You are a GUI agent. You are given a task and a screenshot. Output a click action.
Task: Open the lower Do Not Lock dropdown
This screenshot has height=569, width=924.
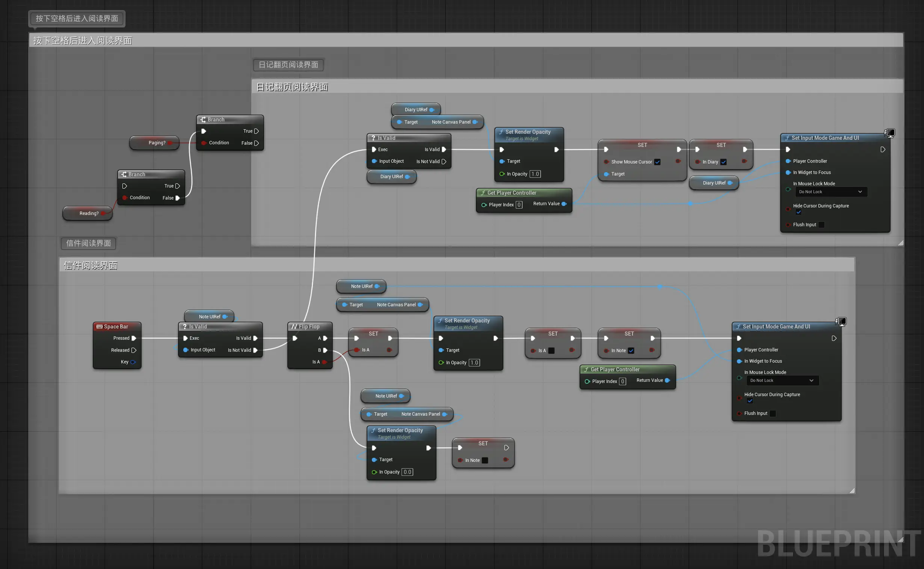pyautogui.click(x=782, y=380)
